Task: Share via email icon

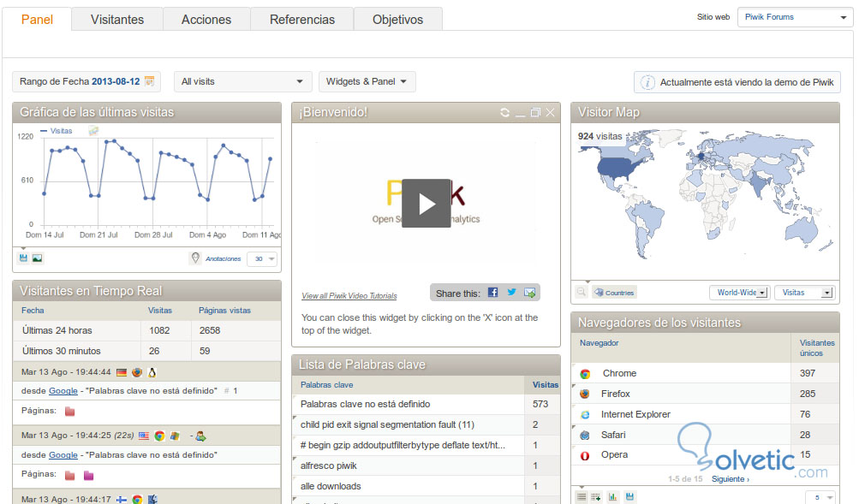Action: (x=529, y=293)
